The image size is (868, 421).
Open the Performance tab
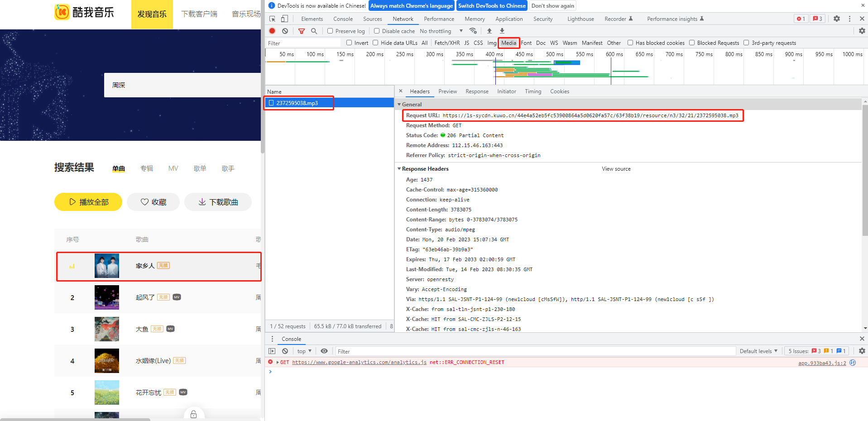coord(439,19)
